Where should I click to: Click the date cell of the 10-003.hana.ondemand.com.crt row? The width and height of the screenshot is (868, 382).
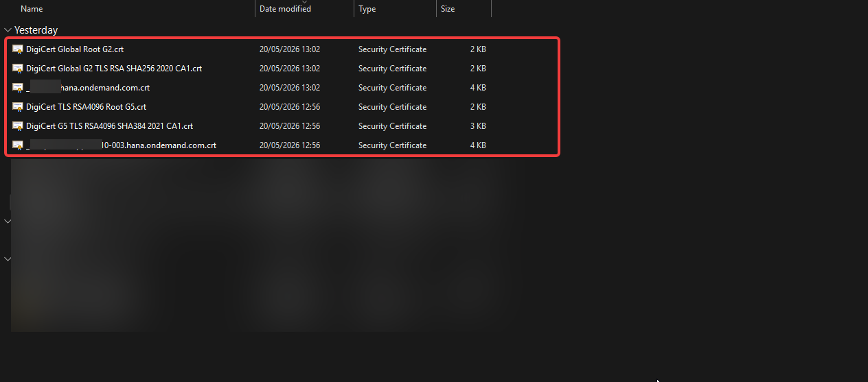(x=290, y=145)
